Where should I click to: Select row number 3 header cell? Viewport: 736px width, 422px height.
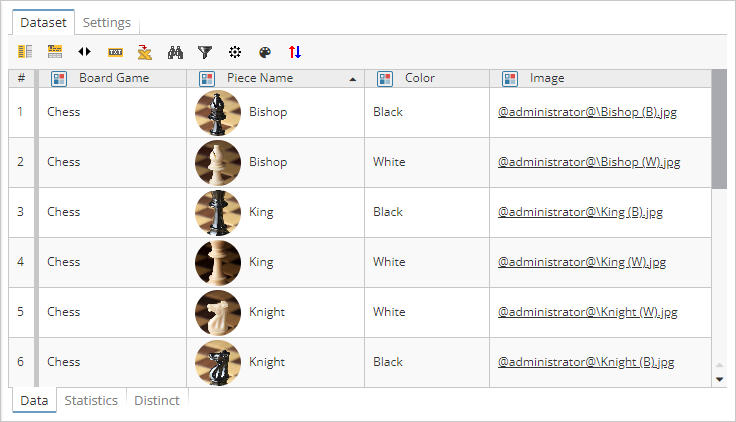coord(22,212)
